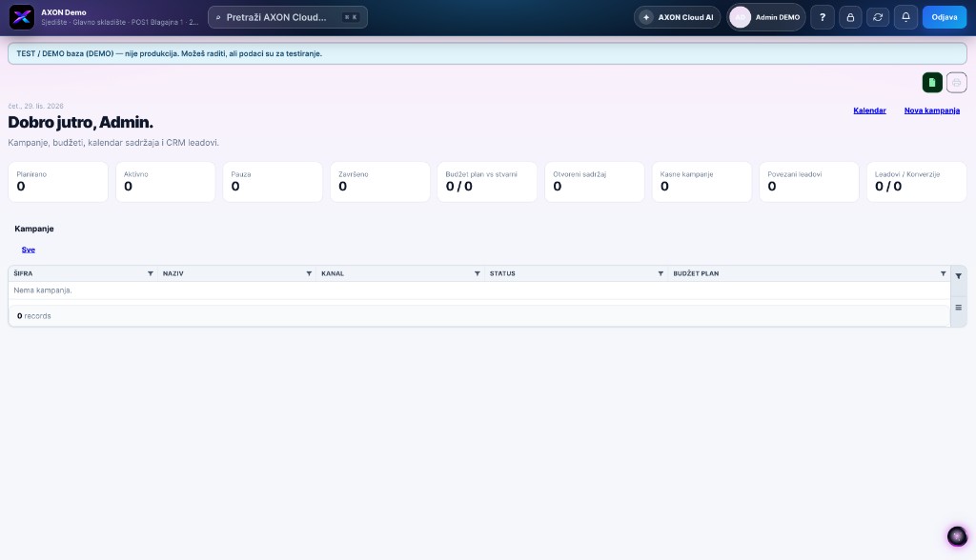Open the Naziv column filter
The height and width of the screenshot is (560, 976).
(309, 273)
